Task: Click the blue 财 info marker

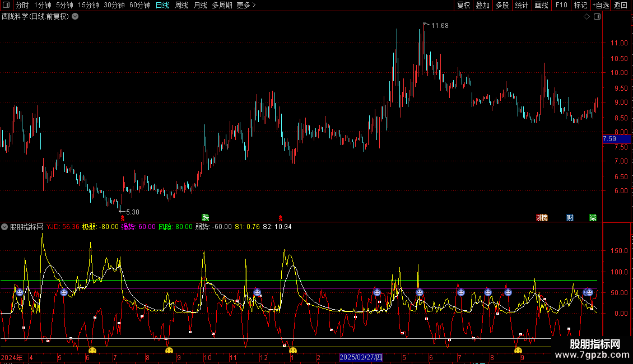Action: pyautogui.click(x=570, y=218)
